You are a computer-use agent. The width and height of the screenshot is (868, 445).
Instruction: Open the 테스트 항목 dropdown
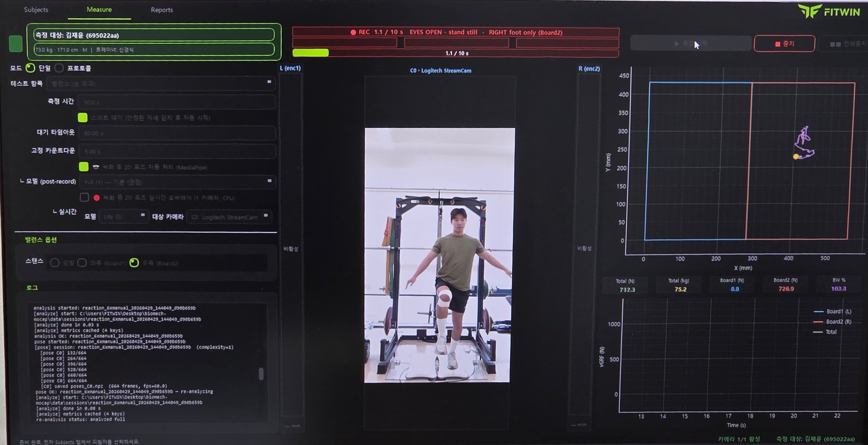tap(161, 83)
